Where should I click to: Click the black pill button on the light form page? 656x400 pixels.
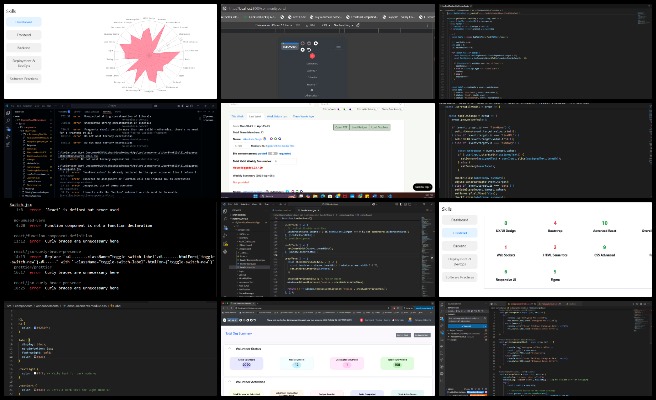pyautogui.click(x=422, y=187)
